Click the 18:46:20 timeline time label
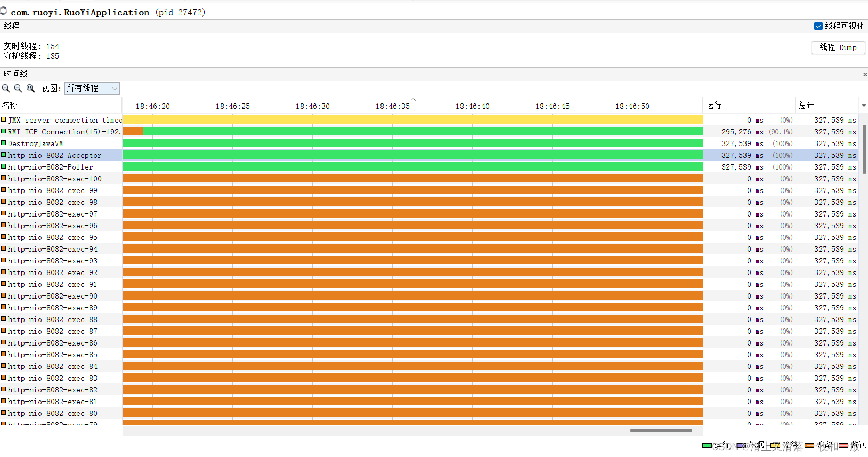 point(152,106)
